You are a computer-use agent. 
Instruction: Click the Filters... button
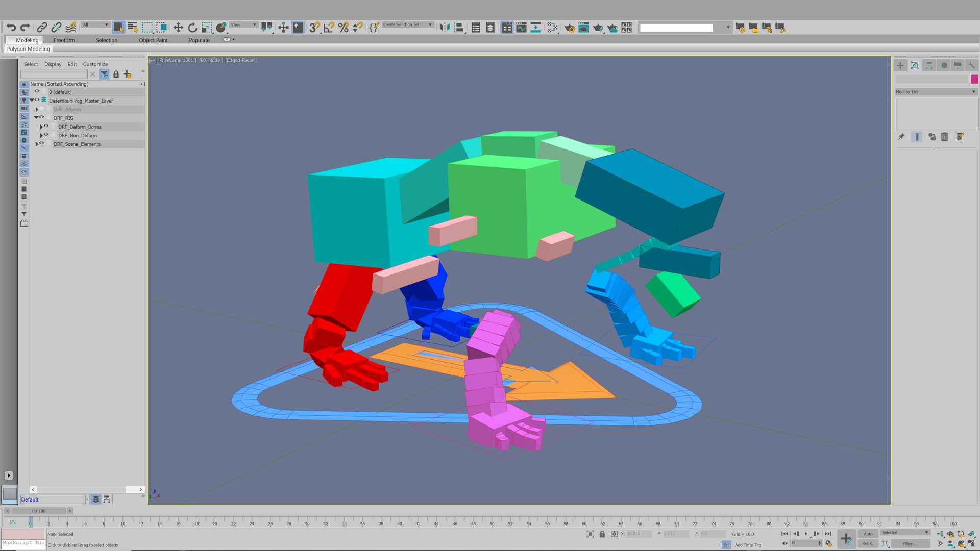pos(910,544)
